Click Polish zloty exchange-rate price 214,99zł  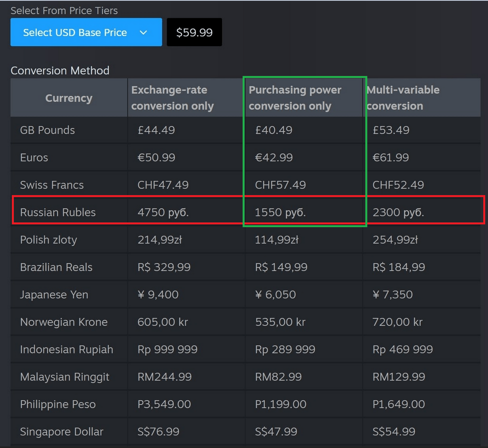(x=160, y=240)
